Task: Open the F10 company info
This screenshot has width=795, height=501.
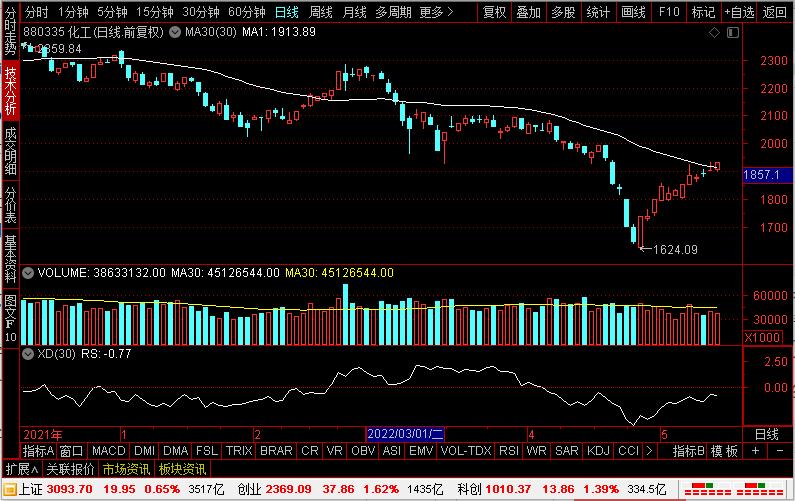Action: pos(669,12)
